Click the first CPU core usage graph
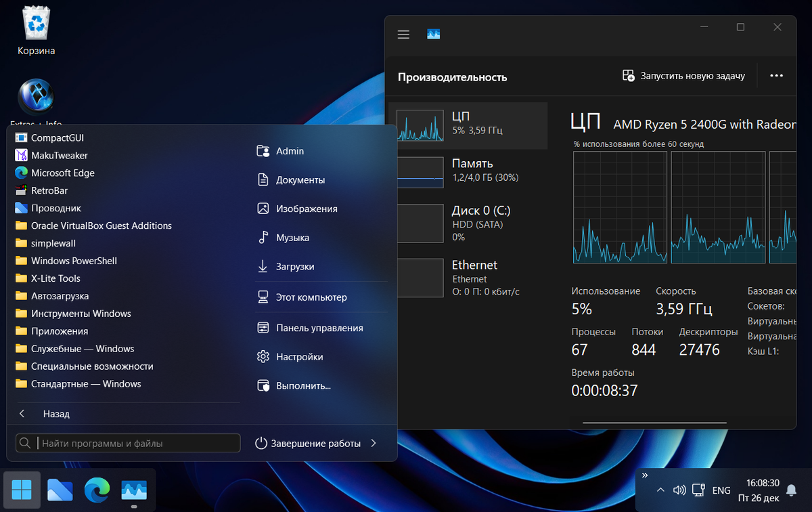812x512 pixels. [620, 207]
